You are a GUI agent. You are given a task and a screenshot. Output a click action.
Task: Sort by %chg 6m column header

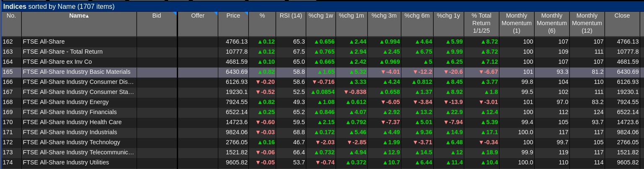point(417,24)
